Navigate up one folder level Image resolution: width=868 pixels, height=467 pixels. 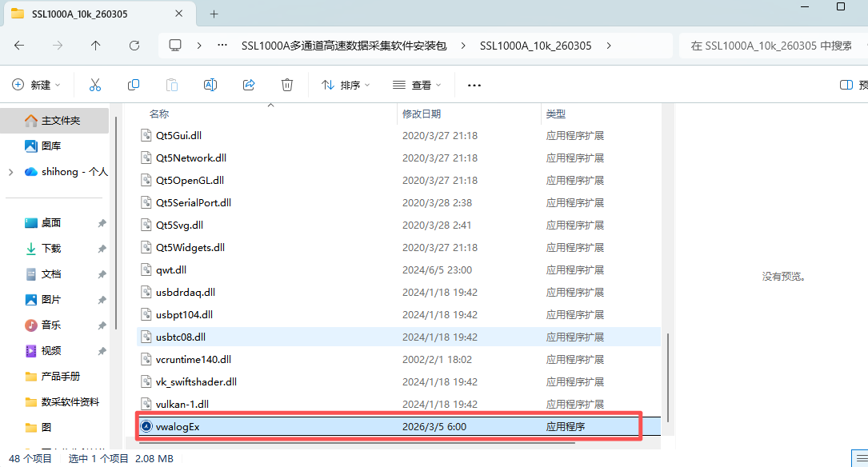[96, 46]
